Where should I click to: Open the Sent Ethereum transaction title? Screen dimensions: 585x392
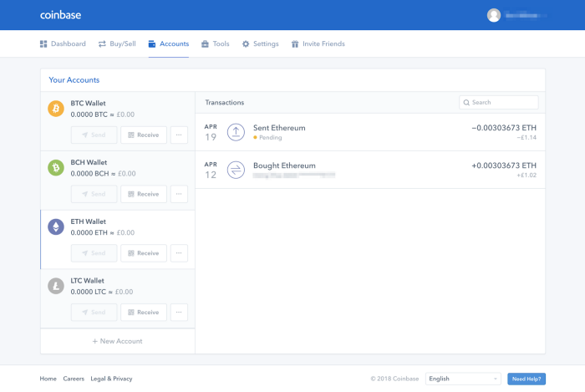(279, 128)
